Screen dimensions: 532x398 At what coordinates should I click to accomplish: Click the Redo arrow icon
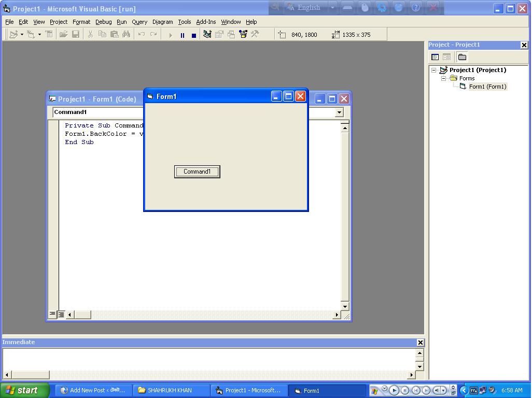153,34
